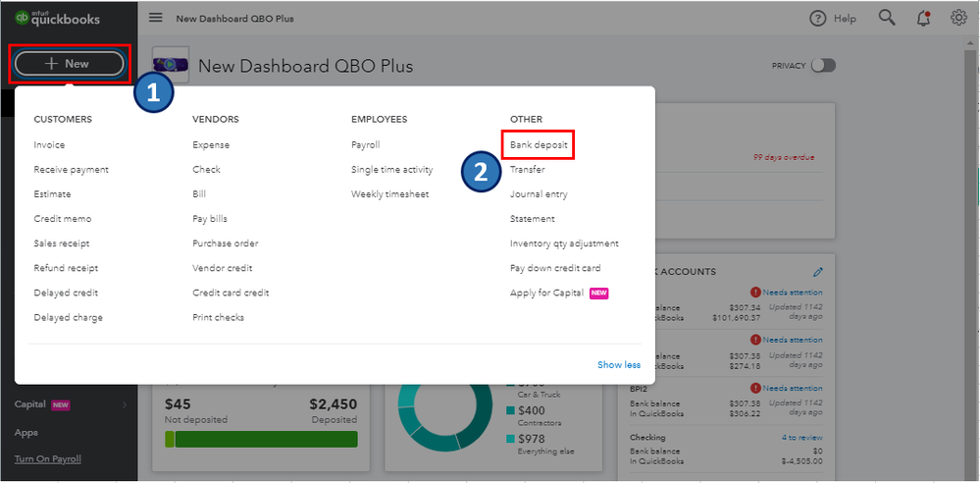
Task: Toggle the Privacy switch
Action: pos(823,66)
